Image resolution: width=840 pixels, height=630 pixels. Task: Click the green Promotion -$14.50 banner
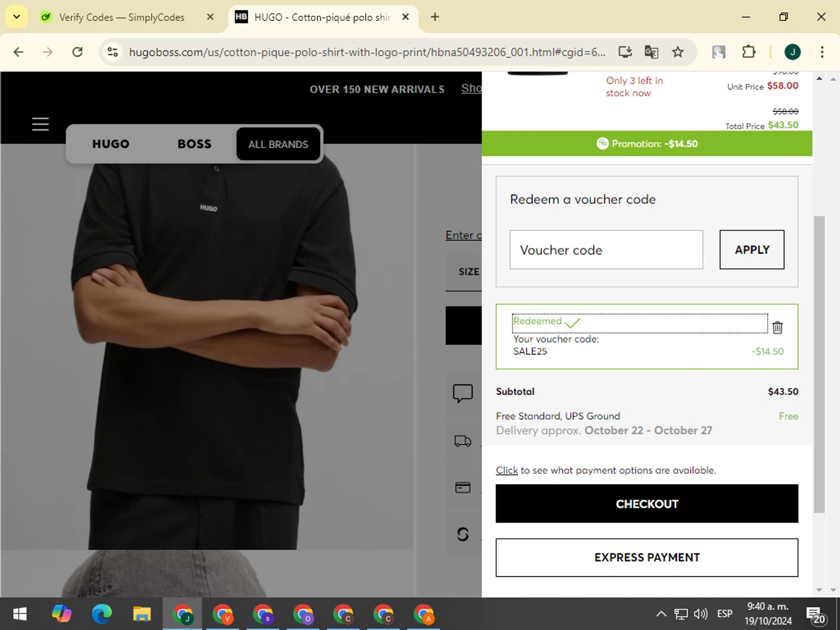tap(647, 143)
